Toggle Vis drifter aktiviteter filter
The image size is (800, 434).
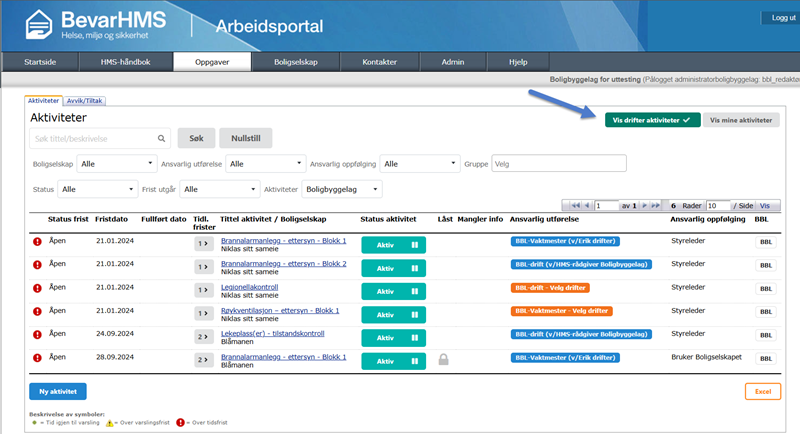coord(651,120)
